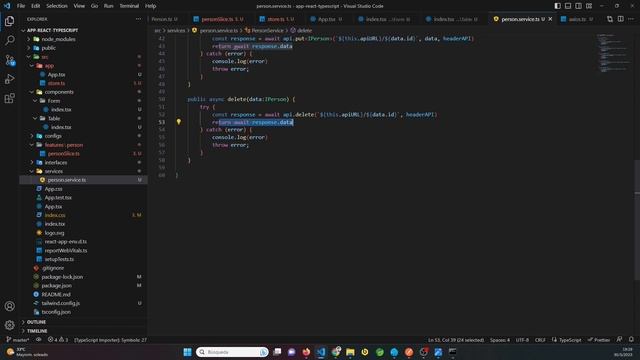Click the notifications bell in status bar
This screenshot has height=360, width=640.
pos(631,340)
